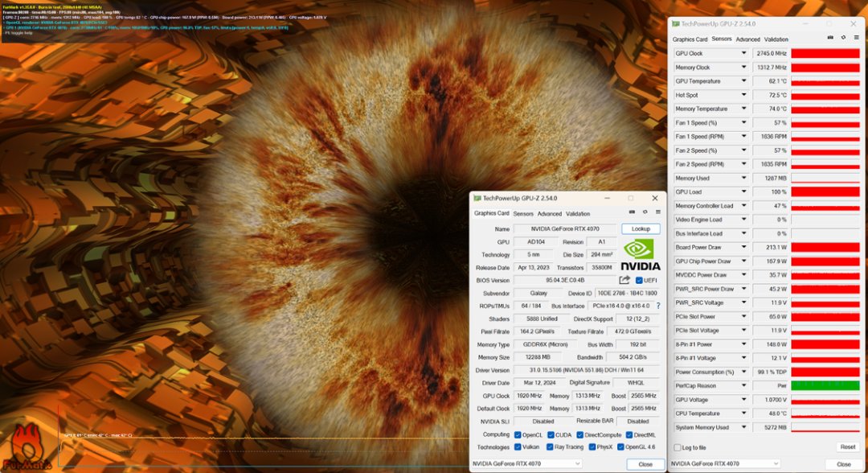
Task: Click the Video Engine Load graph bar
Action: [825, 220]
